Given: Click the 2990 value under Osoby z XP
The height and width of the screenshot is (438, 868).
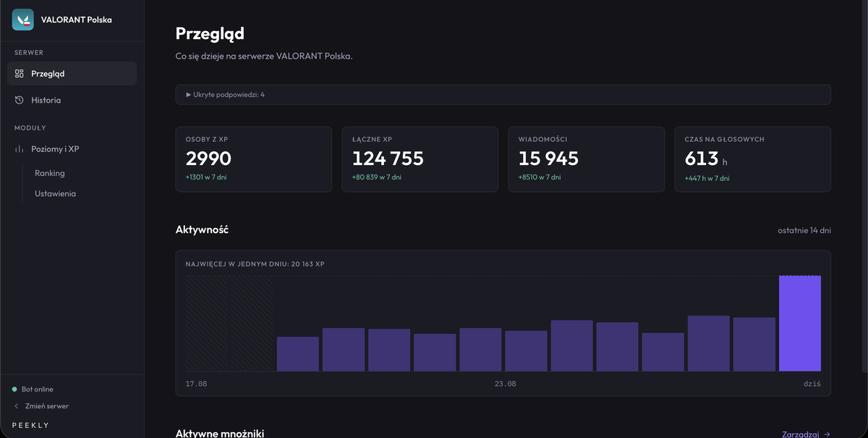Looking at the screenshot, I should pos(208,159).
